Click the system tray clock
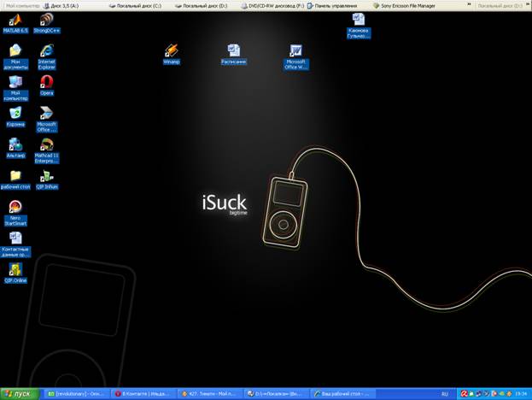Image resolution: width=532 pixels, height=400 pixels. pos(521,394)
